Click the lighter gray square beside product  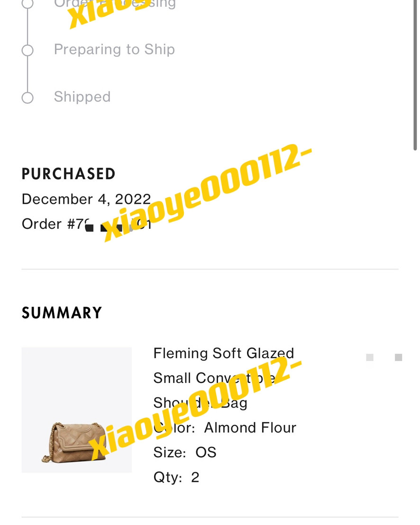[370, 358]
